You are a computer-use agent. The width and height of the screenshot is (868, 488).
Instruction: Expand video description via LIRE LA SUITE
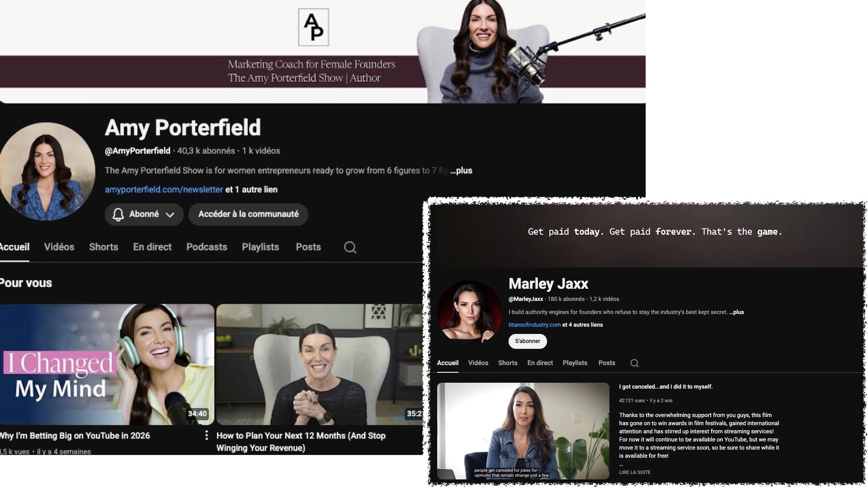pyautogui.click(x=634, y=472)
